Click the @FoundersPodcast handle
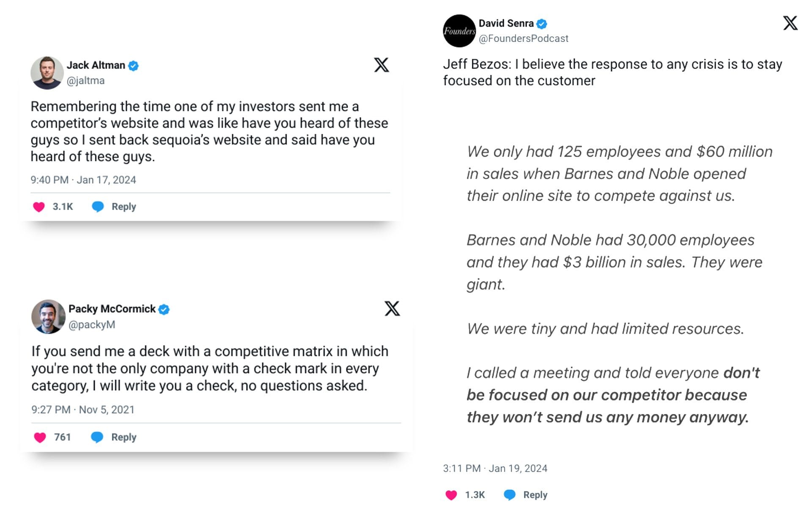Image resolution: width=812 pixels, height=508 pixels. (524, 39)
